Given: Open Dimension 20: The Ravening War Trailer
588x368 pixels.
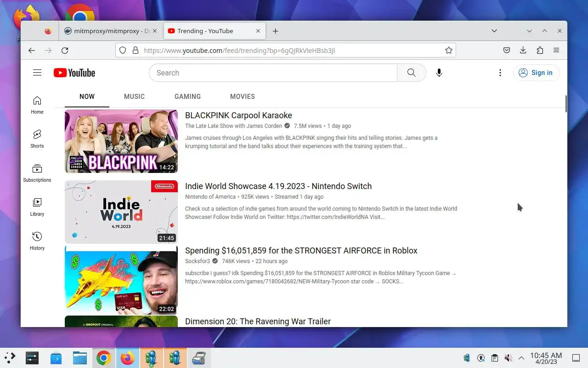Looking at the screenshot, I should click(258, 322).
